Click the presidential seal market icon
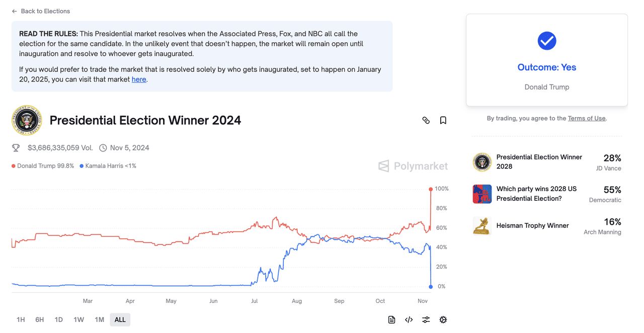The width and height of the screenshot is (644, 333). [27, 120]
